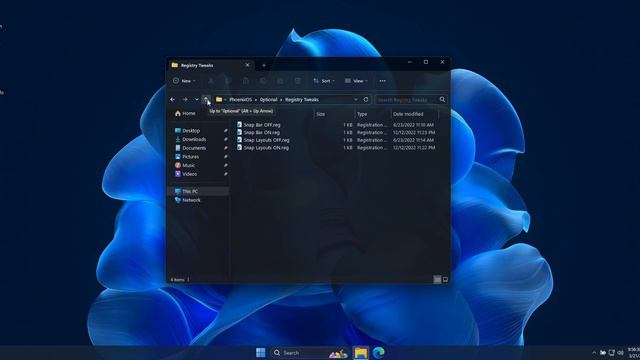Go up to the Optional folder

207,99
